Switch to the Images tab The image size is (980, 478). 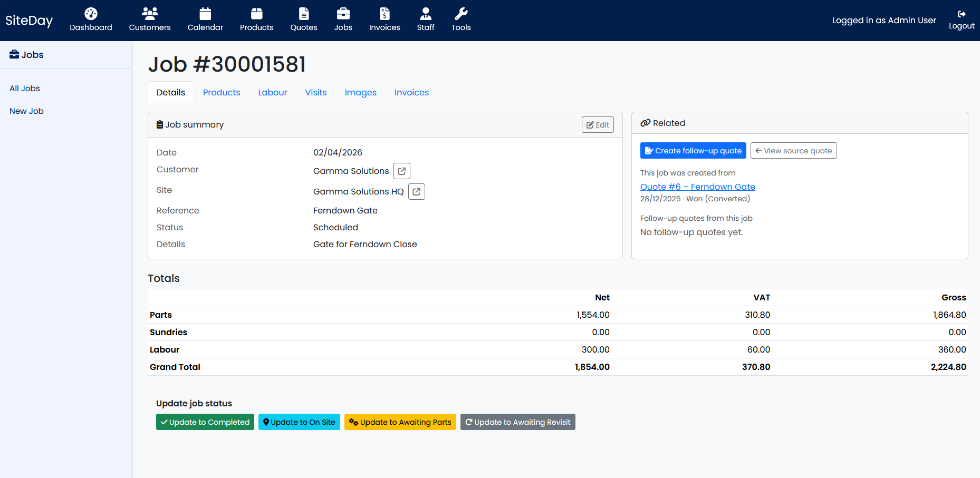click(x=361, y=92)
